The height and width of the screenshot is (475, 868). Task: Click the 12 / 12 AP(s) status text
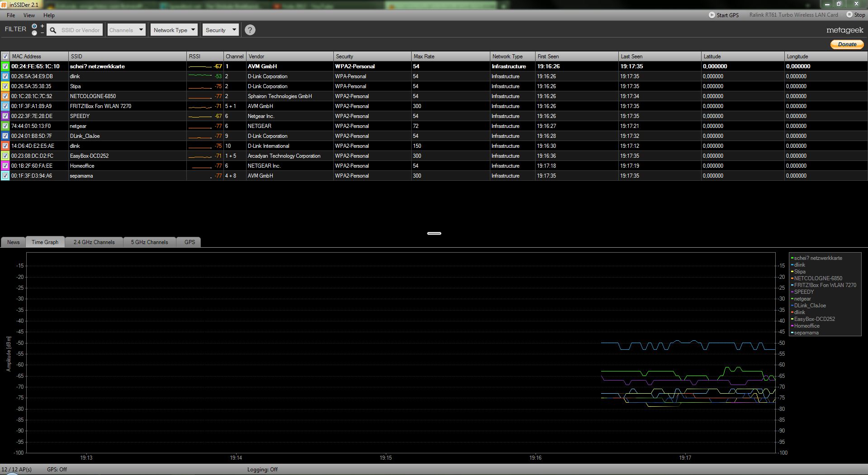tap(17, 470)
